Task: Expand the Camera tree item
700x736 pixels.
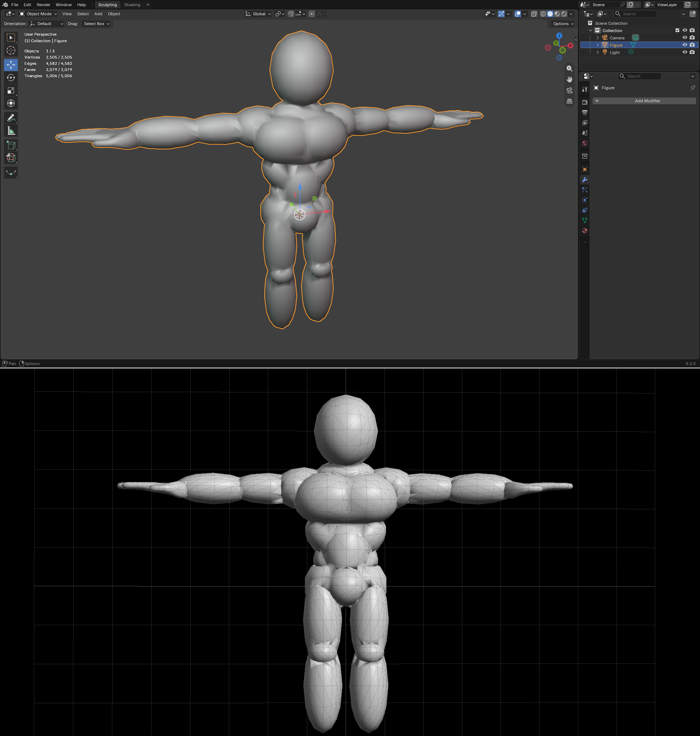Action: pyautogui.click(x=598, y=38)
